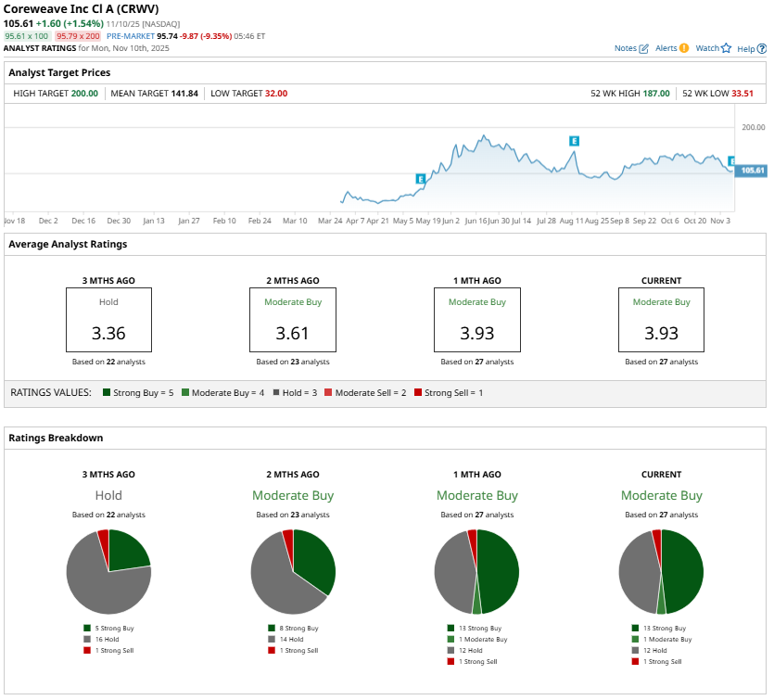Click the red 95.79 x 200 ask box

(x=78, y=36)
